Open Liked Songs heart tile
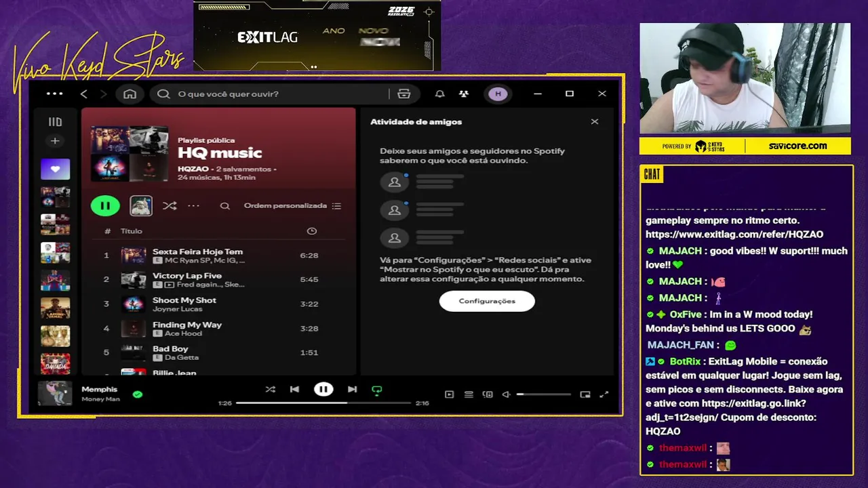This screenshot has height=488, width=868. pos(55,169)
